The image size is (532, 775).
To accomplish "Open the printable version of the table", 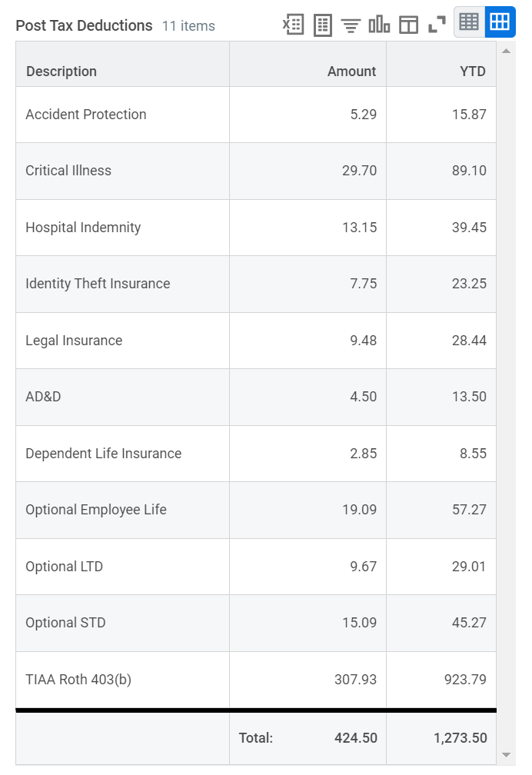I will click(x=322, y=24).
